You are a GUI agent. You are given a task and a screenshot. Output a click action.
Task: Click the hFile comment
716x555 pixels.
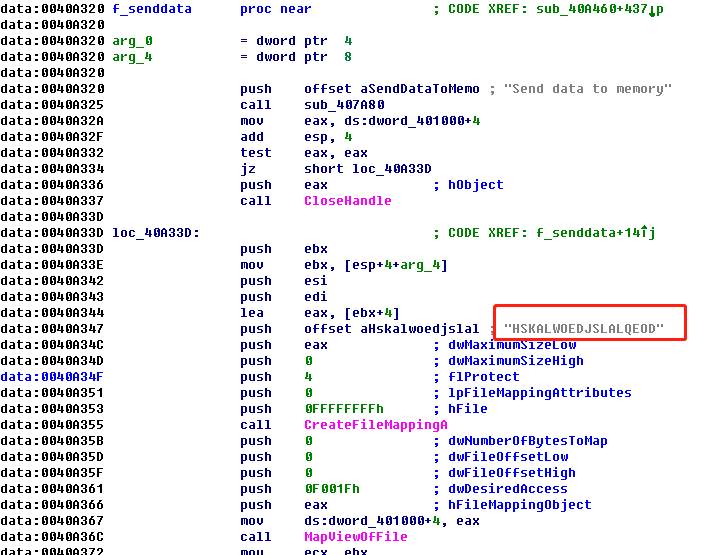coord(468,409)
